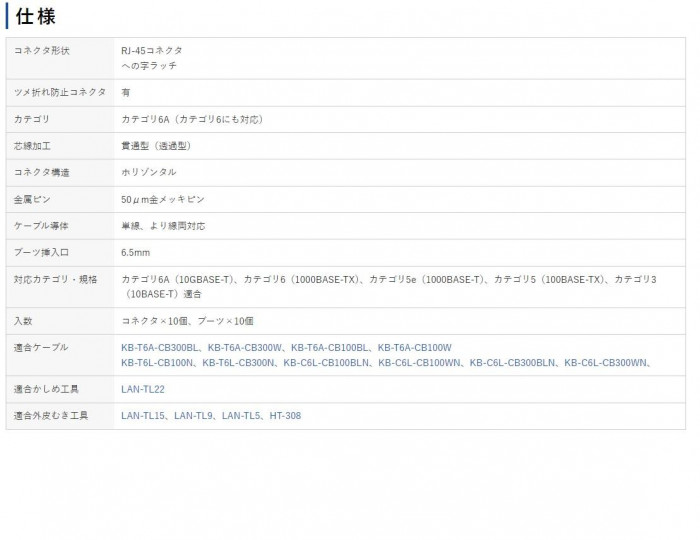The height and width of the screenshot is (540, 700).
Task: Select the 適合ケーブル row label
Action: pos(41,347)
